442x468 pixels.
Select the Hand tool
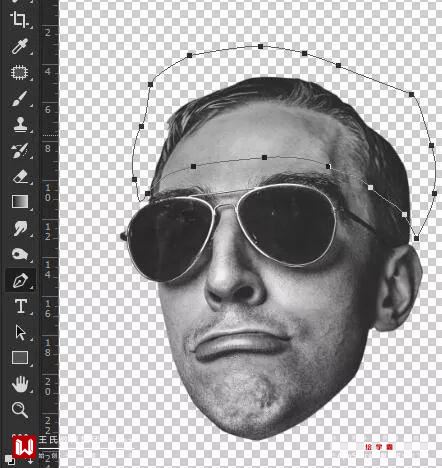pos(20,384)
